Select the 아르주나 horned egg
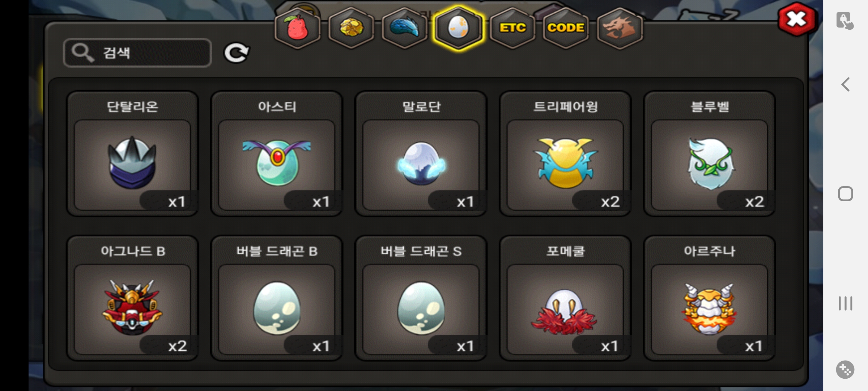Image resolution: width=868 pixels, height=391 pixels. click(x=710, y=298)
